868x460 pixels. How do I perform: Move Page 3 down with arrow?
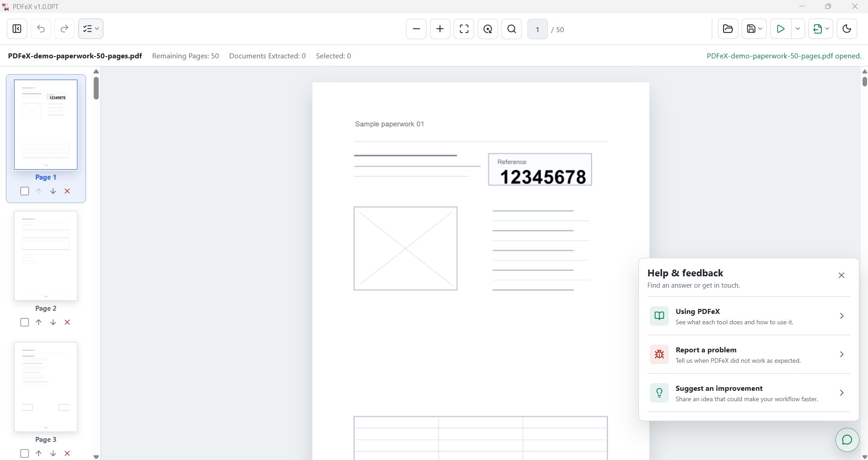click(53, 454)
